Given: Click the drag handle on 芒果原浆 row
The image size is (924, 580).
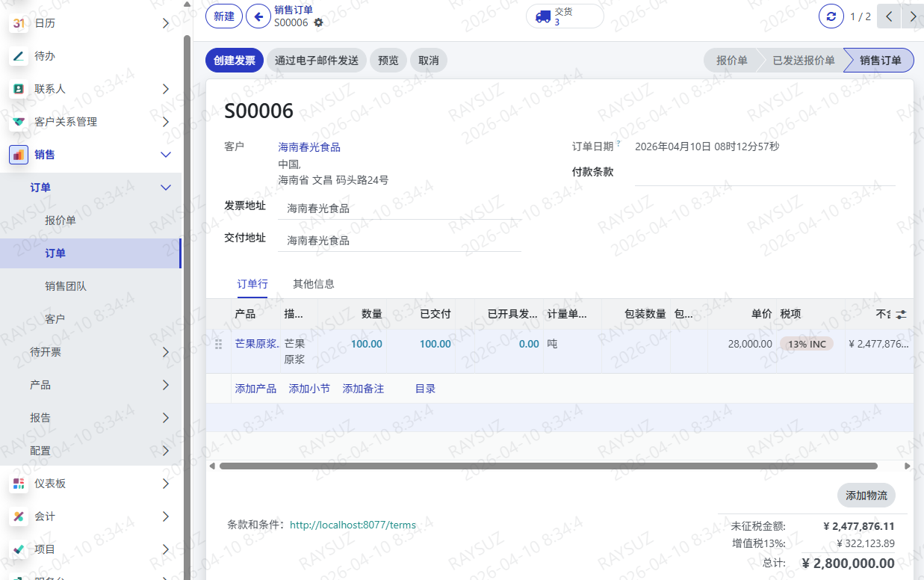Looking at the screenshot, I should tap(219, 345).
